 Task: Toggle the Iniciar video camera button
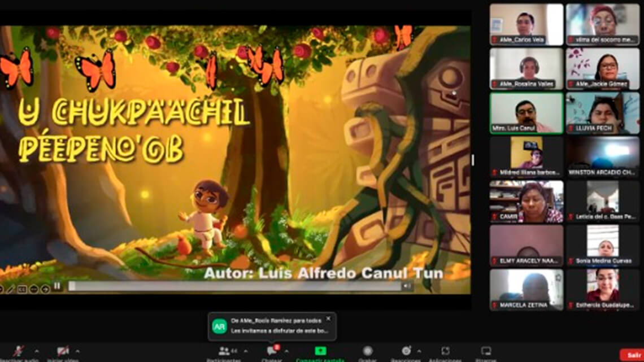point(63,351)
